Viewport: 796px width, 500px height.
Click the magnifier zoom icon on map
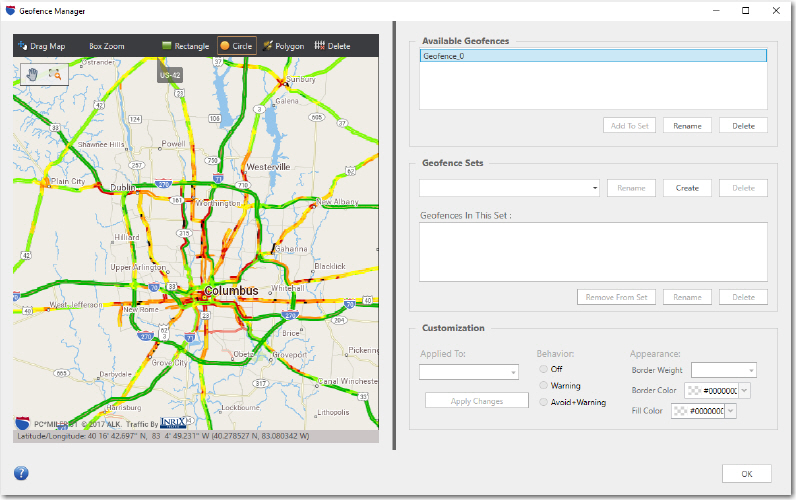[x=55, y=74]
